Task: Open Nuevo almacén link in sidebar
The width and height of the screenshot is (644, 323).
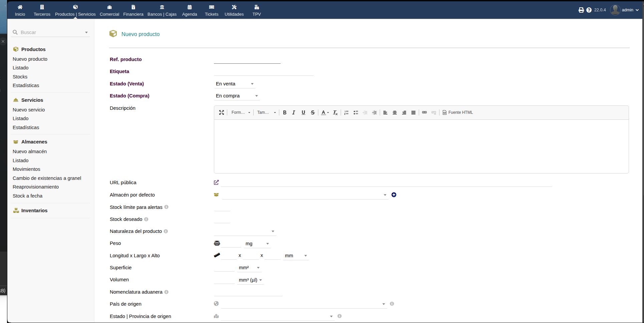Action: pos(30,151)
